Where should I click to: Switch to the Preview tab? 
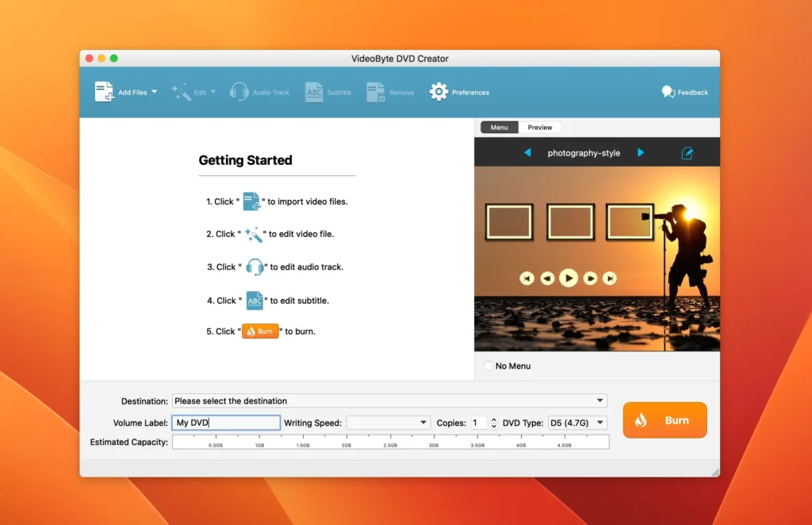click(x=539, y=128)
